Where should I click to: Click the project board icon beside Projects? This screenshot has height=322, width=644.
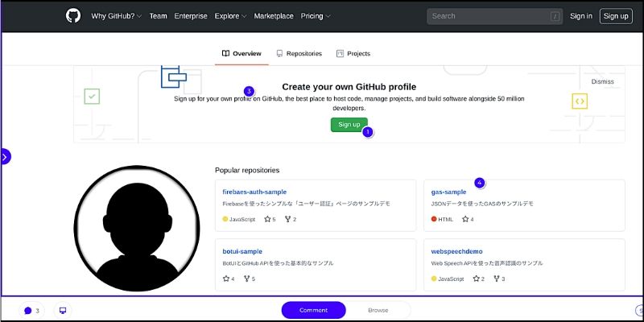coord(340,53)
